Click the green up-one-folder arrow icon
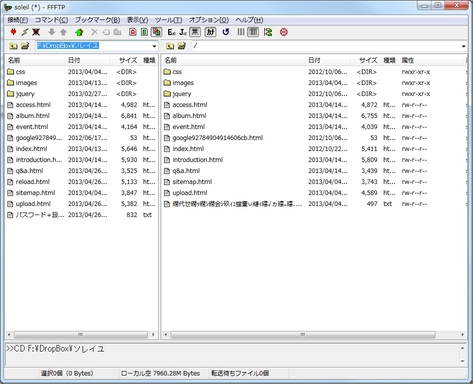The image size is (473, 384). (x=79, y=32)
